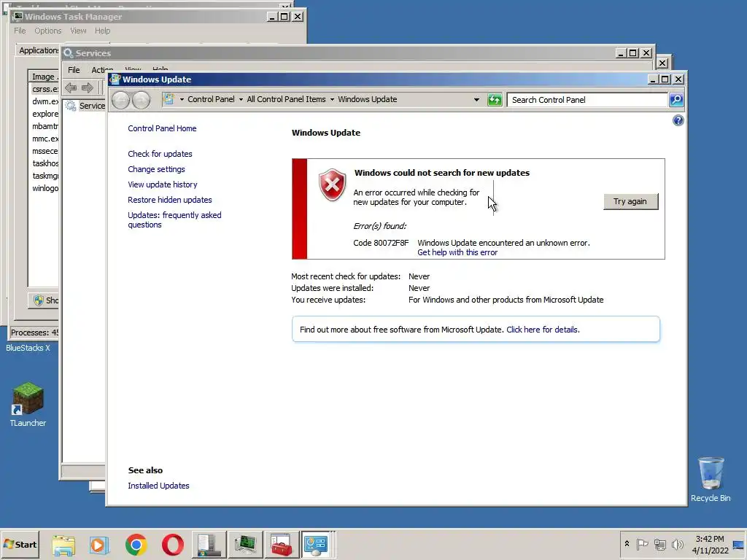Click the green refresh icon in address bar
Viewport: 747px width, 560px height.
tap(495, 99)
